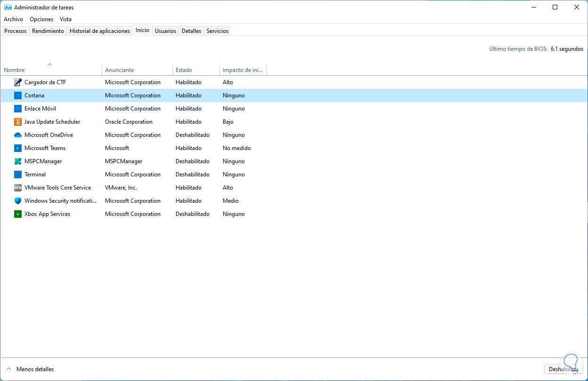The height and width of the screenshot is (381, 588).
Task: Sort by the Anunciante column header
Action: click(x=137, y=69)
